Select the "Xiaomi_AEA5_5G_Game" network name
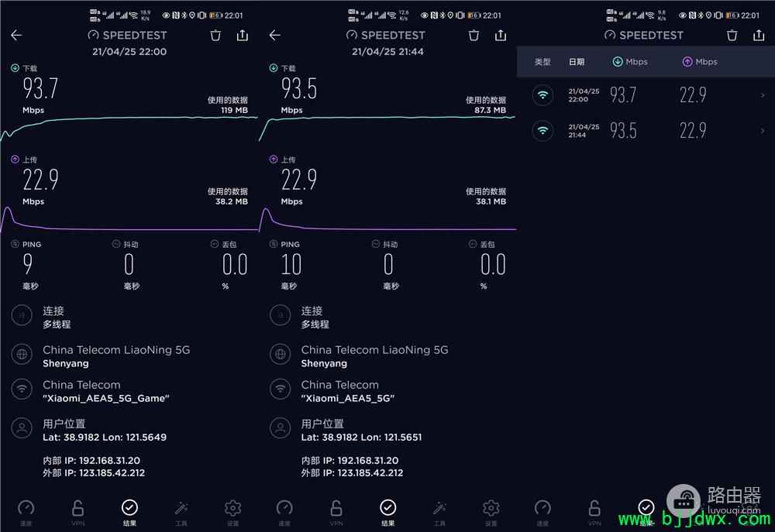This screenshot has height=532, width=775. coord(105,398)
